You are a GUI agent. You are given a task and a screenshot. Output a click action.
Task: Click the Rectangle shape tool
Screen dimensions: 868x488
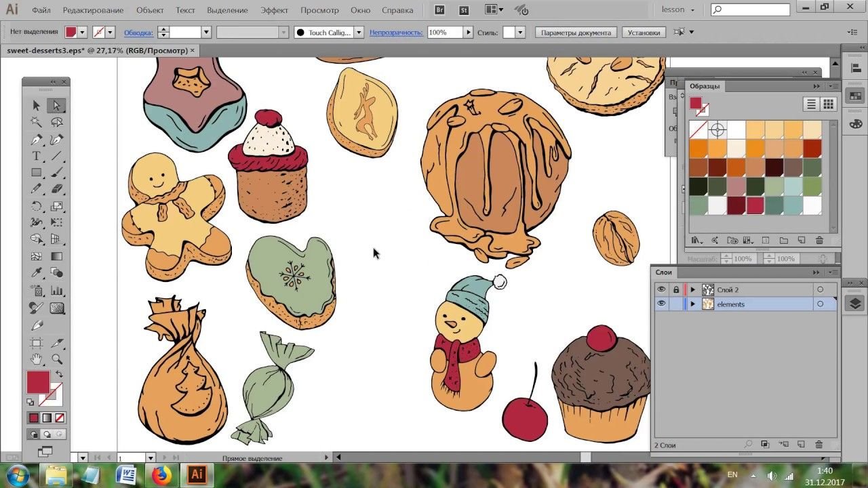tap(37, 173)
